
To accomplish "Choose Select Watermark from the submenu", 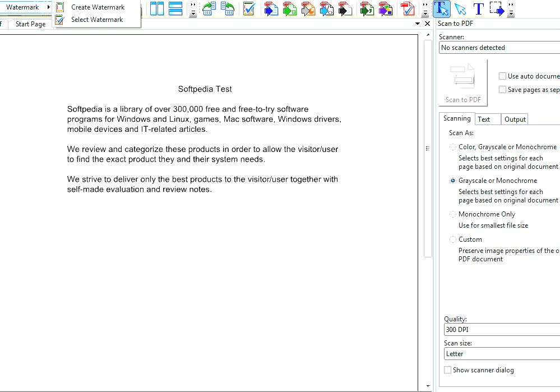I will point(97,20).
